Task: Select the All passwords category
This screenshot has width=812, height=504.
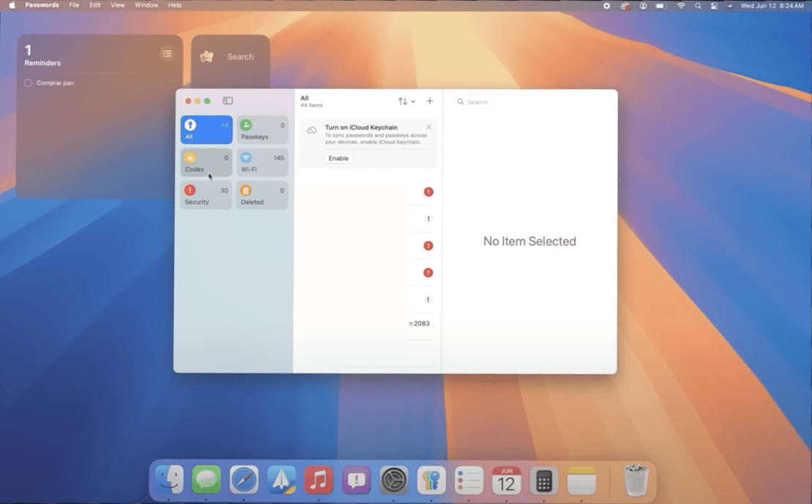Action: pos(206,130)
